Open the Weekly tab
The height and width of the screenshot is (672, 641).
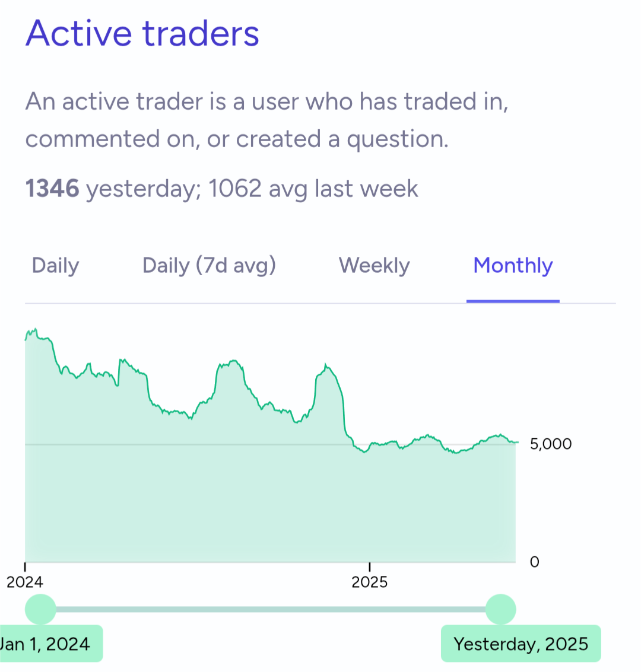tap(375, 266)
